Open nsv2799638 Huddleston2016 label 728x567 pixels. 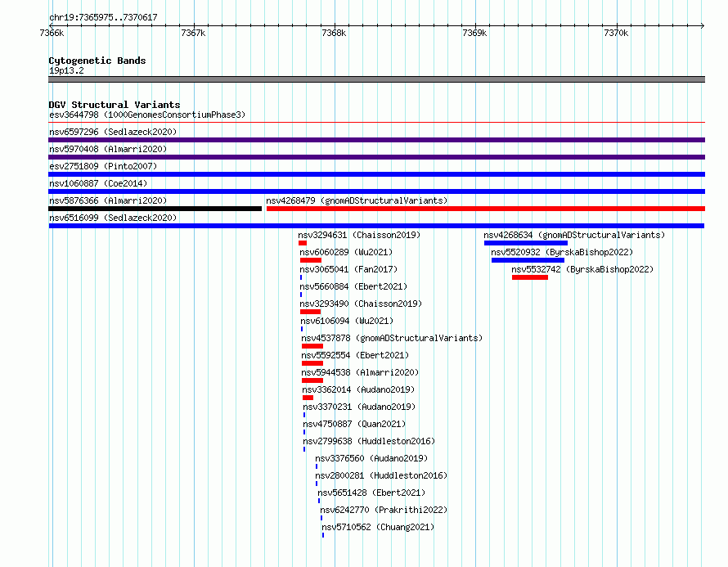(x=369, y=441)
